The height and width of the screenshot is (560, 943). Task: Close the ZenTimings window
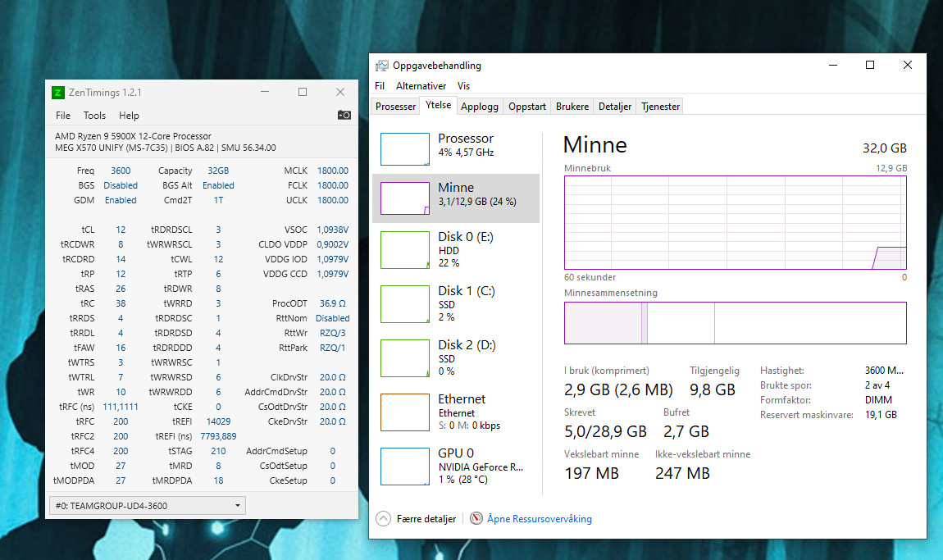[x=340, y=92]
